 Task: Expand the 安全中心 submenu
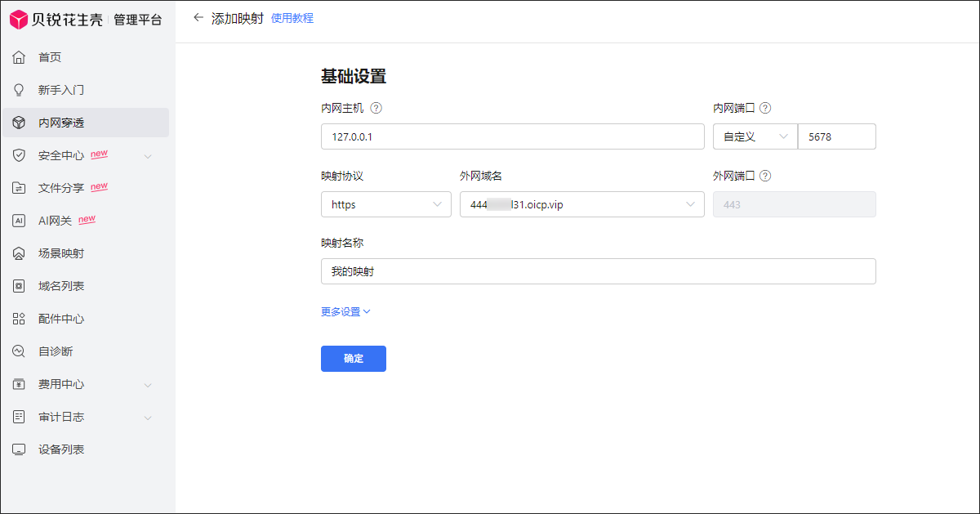(148, 155)
